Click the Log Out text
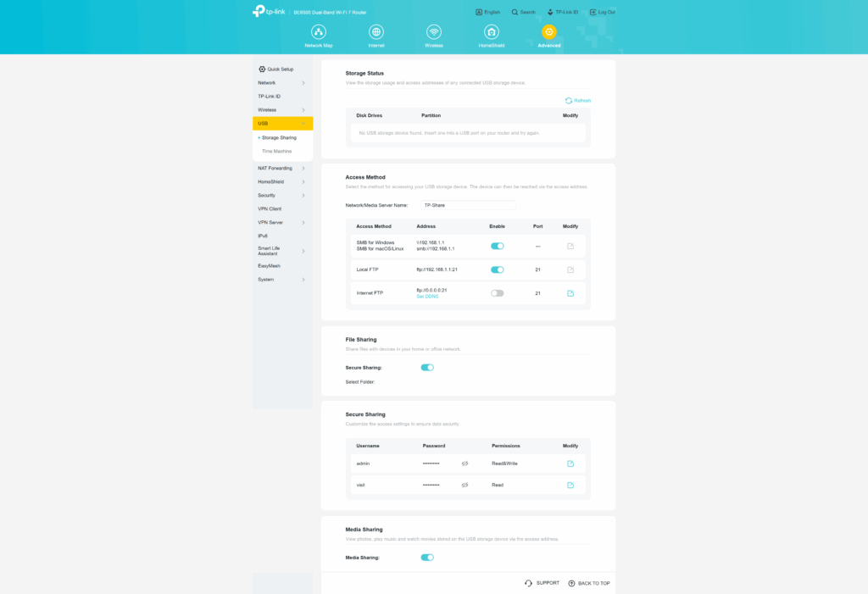This screenshot has width=868, height=594. point(607,12)
